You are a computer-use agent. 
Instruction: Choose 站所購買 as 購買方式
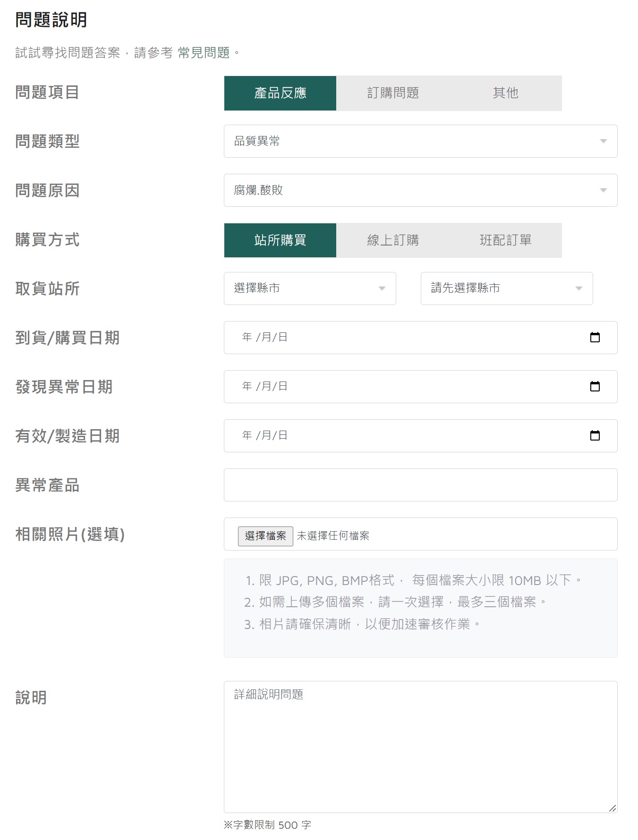tap(280, 240)
